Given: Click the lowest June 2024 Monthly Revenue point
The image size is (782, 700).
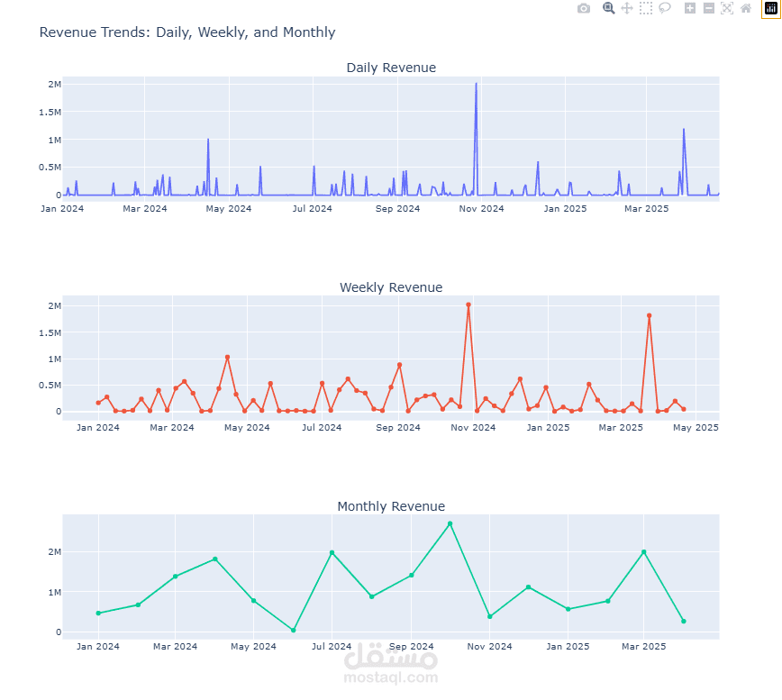Looking at the screenshot, I should click(291, 630).
